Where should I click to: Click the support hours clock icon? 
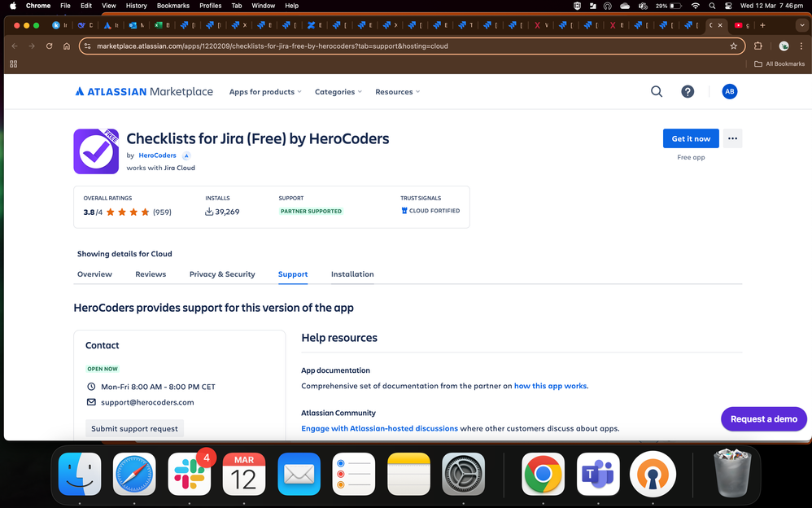(91, 387)
